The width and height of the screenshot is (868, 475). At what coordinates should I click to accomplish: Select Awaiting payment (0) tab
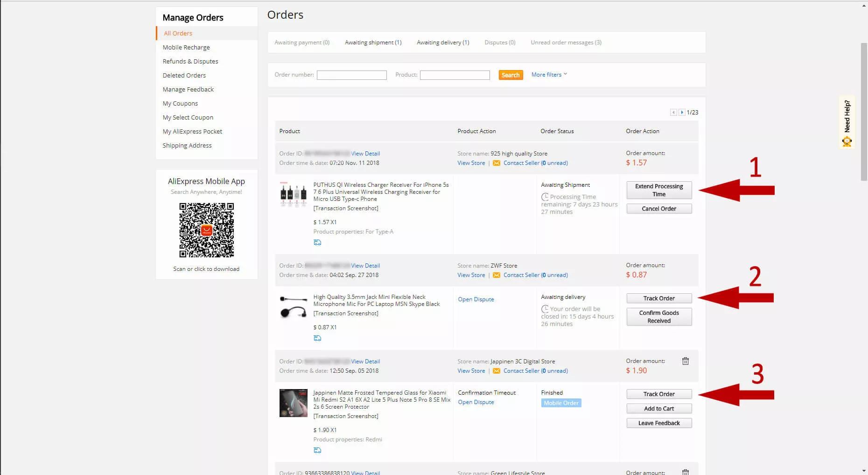pos(302,43)
